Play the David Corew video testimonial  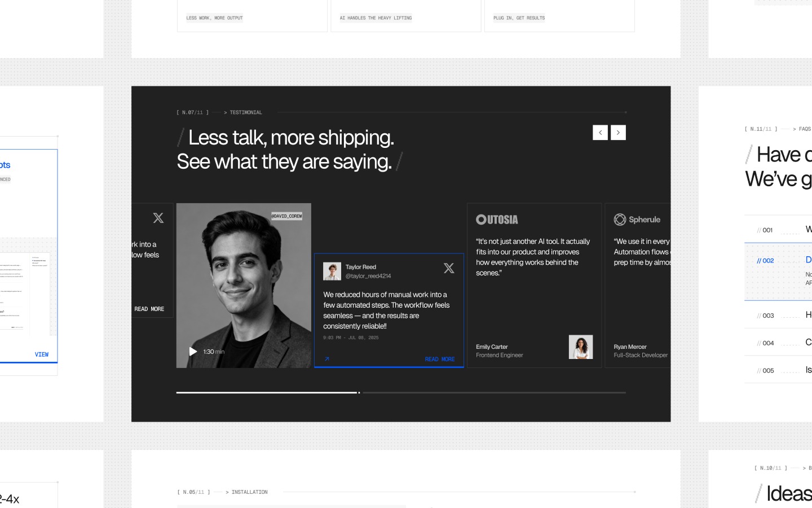coord(193,352)
